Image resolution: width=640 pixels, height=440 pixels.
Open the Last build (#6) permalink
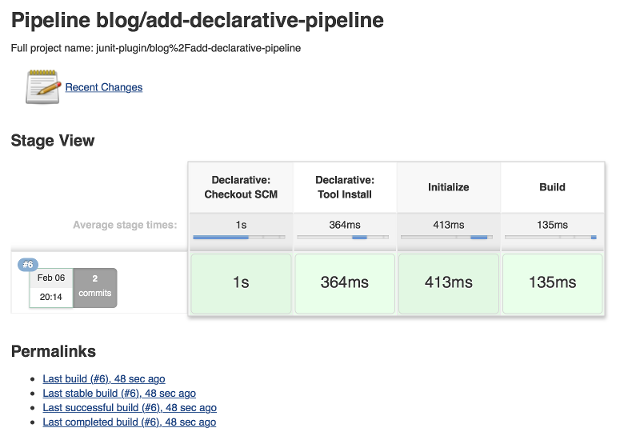click(x=104, y=379)
